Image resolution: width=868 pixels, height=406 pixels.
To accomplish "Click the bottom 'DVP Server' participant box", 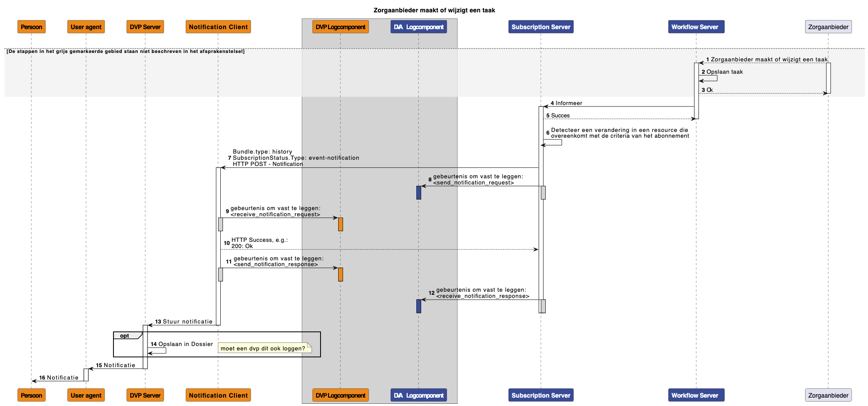I will pyautogui.click(x=145, y=395).
